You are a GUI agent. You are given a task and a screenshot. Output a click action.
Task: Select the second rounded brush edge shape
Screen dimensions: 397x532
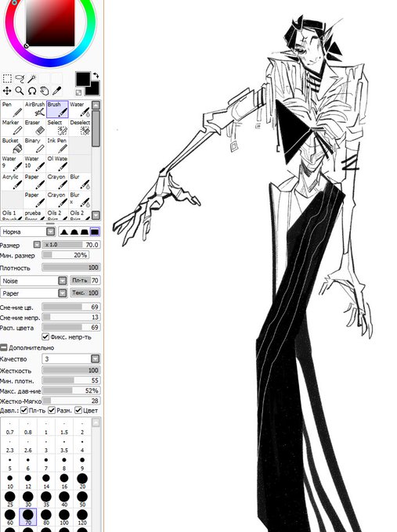coord(74,232)
